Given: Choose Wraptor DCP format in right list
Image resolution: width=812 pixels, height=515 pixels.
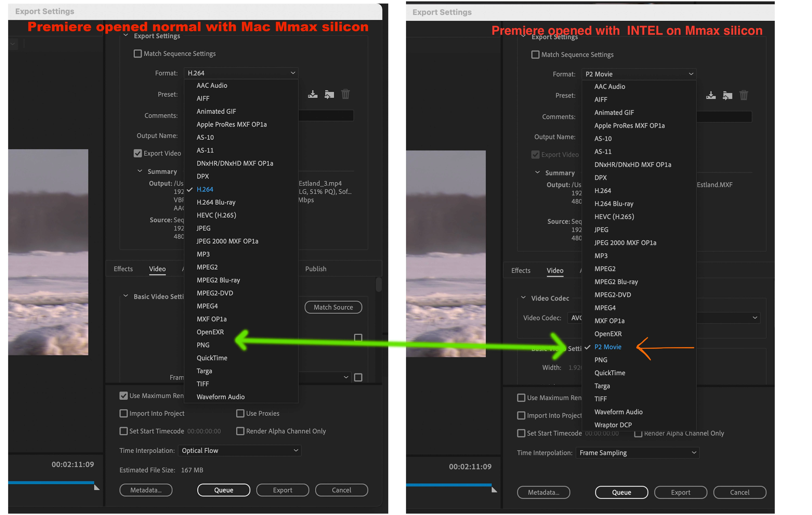Looking at the screenshot, I should pos(613,425).
